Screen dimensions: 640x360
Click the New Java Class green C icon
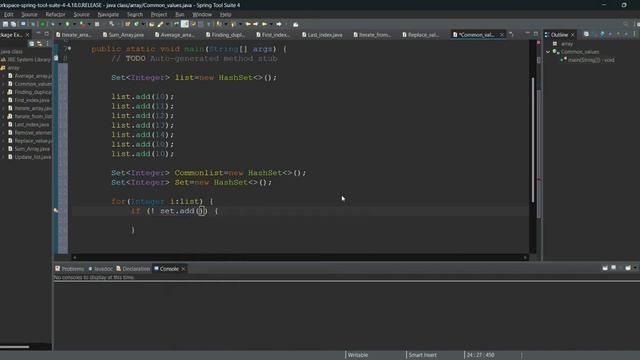point(136,24)
